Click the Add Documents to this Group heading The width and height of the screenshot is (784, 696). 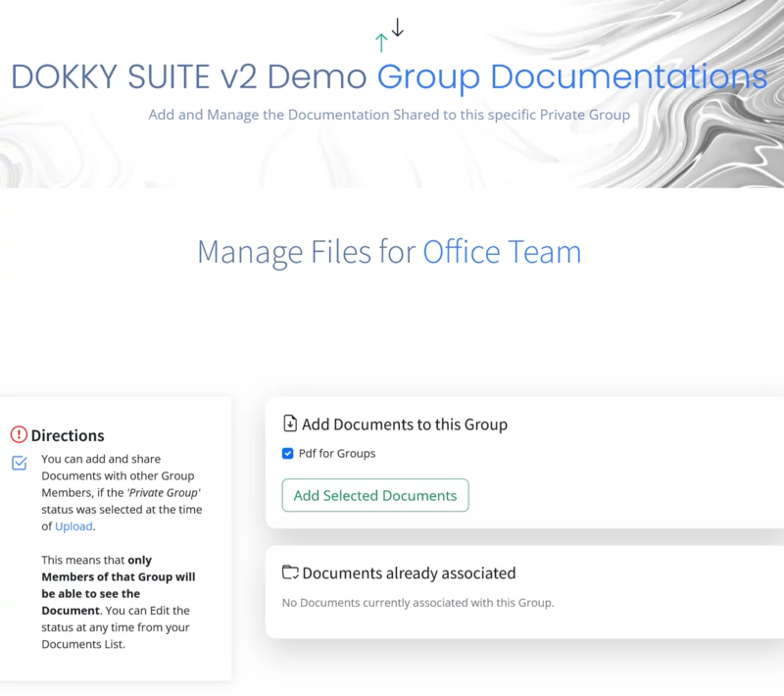pyautogui.click(x=404, y=424)
